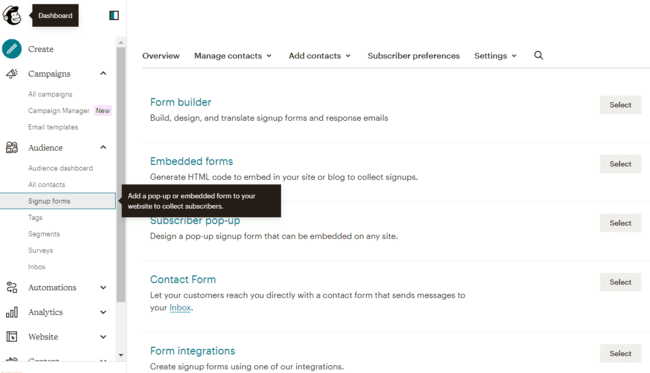Open the Contact Form heading link
Image resolution: width=650 pixels, height=373 pixels.
pyautogui.click(x=183, y=279)
